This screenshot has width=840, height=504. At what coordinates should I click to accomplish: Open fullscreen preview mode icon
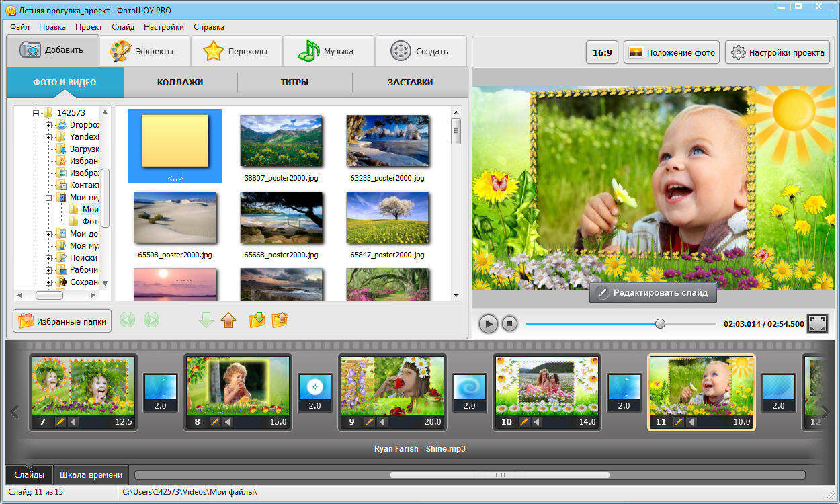pos(817,323)
